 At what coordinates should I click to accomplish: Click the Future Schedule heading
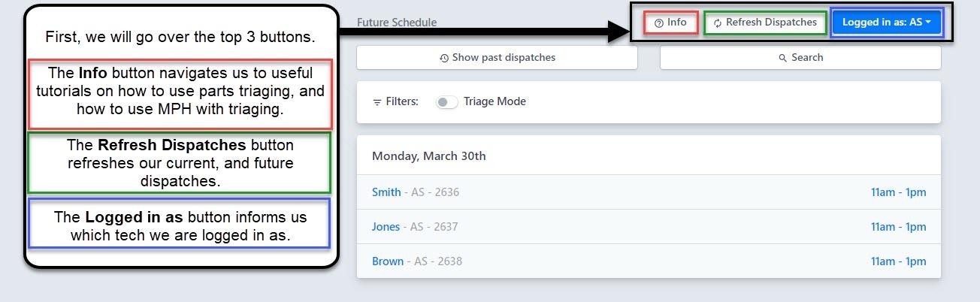coord(397,23)
